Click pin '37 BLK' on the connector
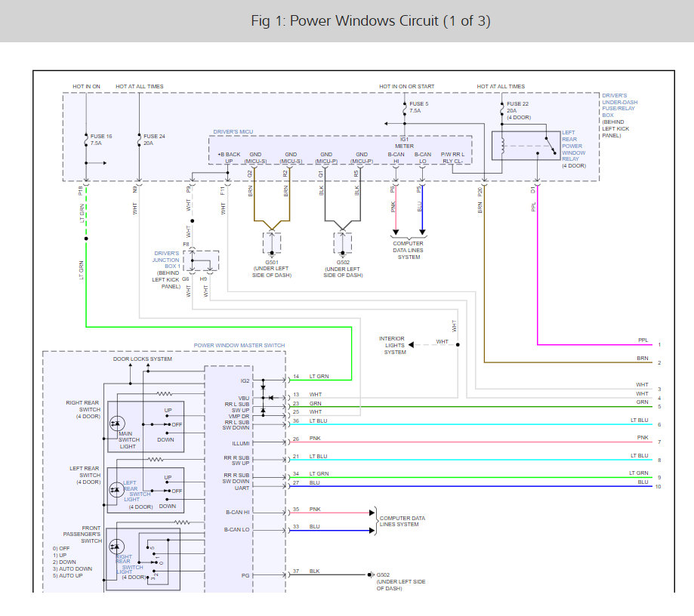This screenshot has width=694, height=616. 306,571
